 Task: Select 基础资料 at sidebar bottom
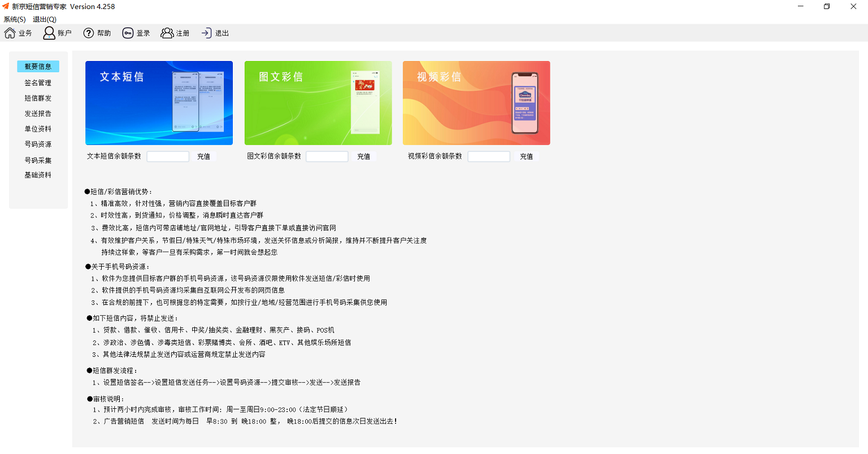(x=38, y=174)
